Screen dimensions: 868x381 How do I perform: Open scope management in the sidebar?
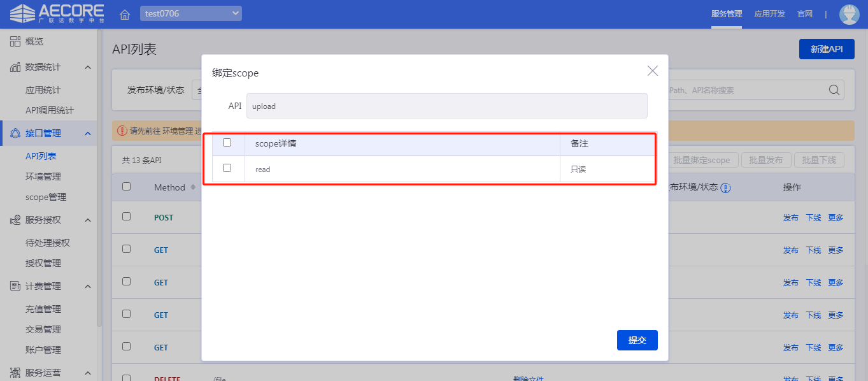(46, 197)
